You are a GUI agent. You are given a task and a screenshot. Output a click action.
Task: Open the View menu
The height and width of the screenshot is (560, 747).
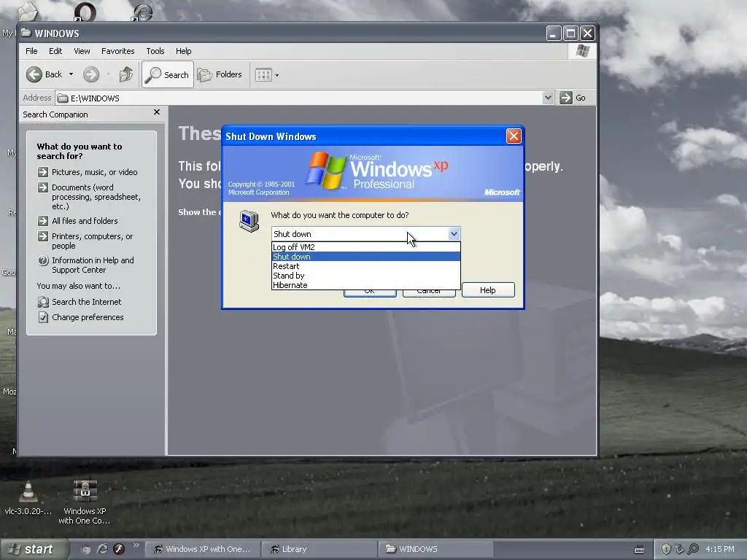[82, 51]
